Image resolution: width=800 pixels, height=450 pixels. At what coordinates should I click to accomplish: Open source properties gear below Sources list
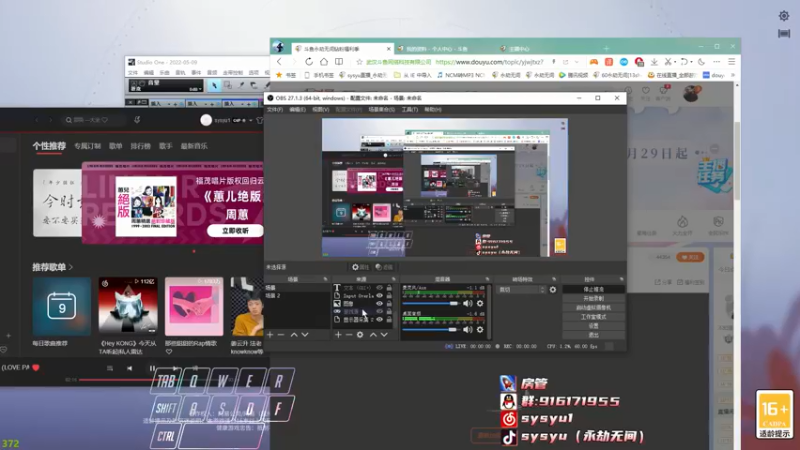(360, 335)
